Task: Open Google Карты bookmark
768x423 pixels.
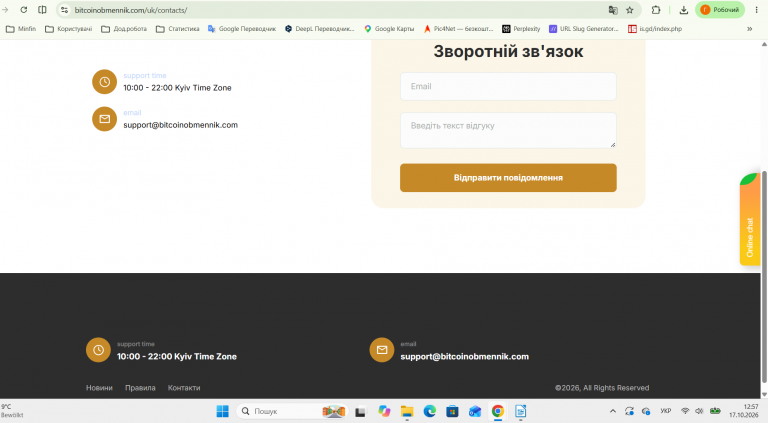Action: pyautogui.click(x=389, y=29)
